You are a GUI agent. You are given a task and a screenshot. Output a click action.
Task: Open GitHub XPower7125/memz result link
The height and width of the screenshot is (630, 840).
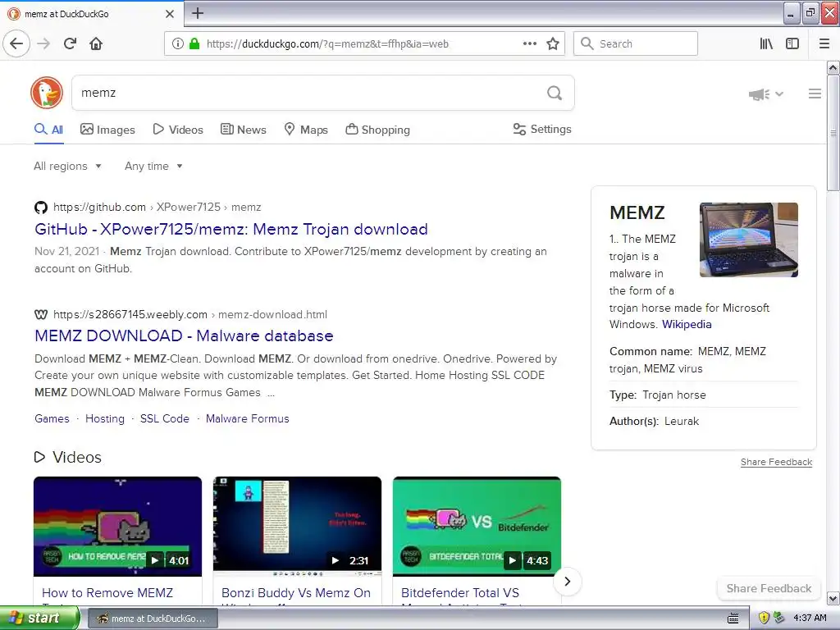(231, 230)
